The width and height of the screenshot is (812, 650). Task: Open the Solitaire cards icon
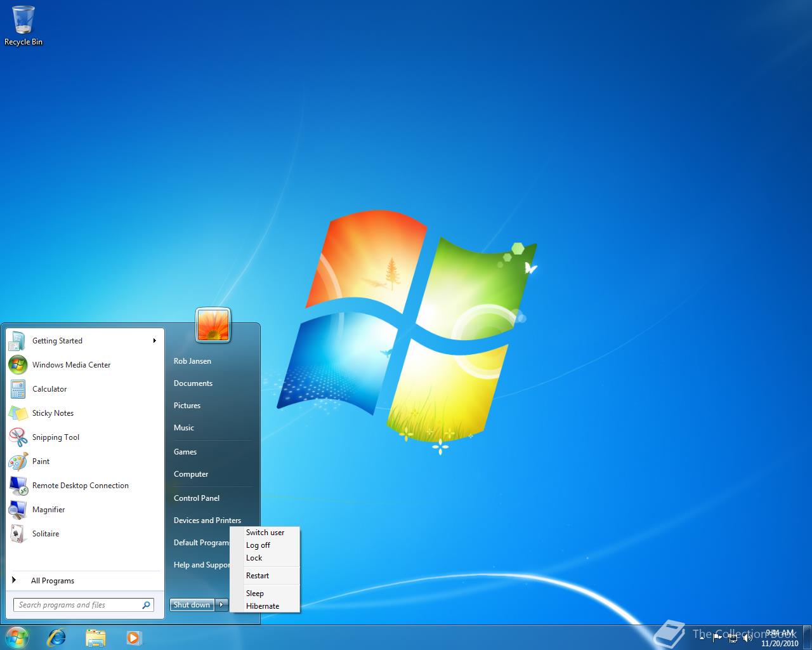point(17,534)
